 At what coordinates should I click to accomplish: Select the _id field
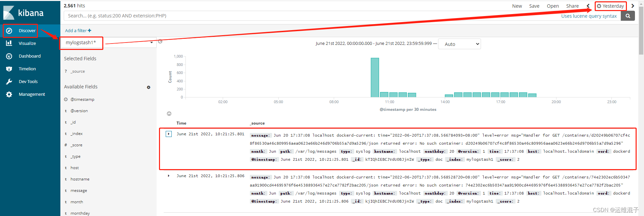(73, 122)
